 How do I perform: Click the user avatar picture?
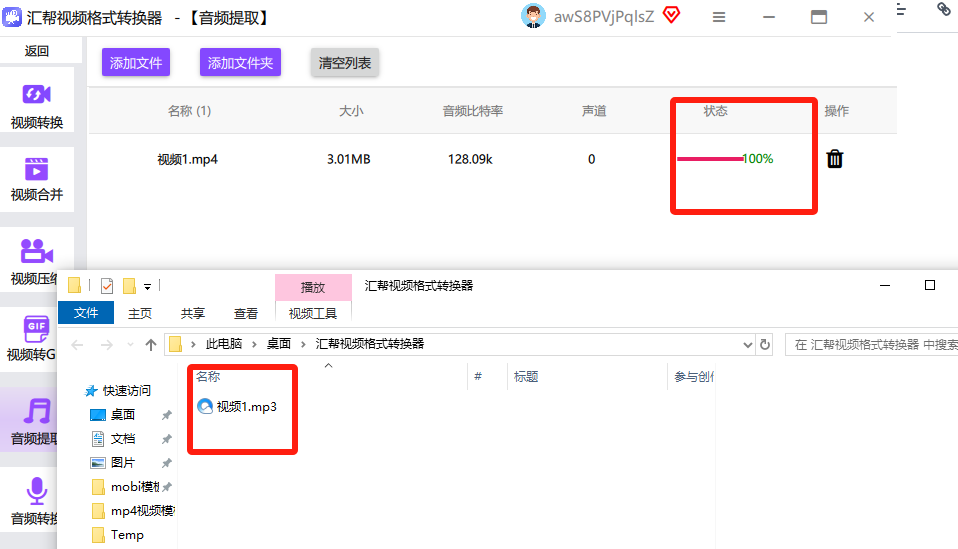(533, 16)
